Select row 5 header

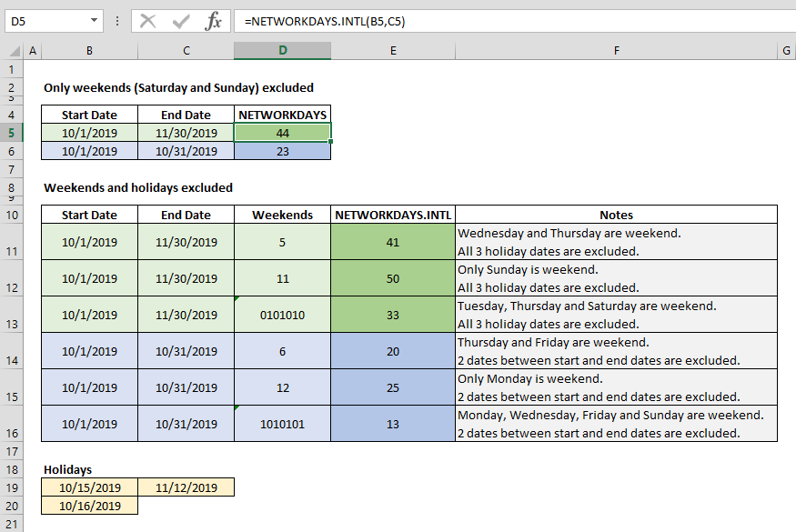pyautogui.click(x=11, y=133)
